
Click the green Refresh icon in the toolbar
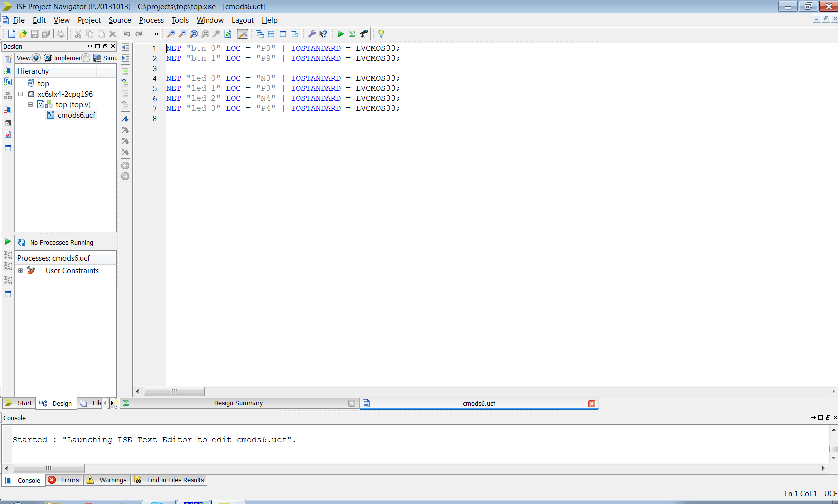click(x=228, y=34)
